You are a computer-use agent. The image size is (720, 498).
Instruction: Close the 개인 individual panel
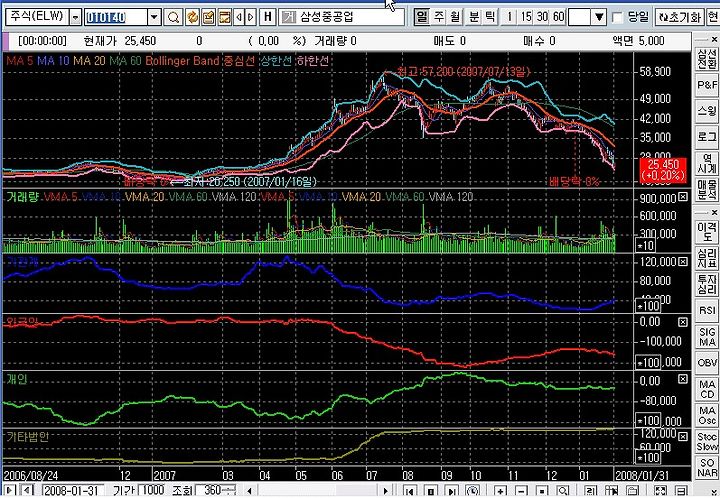point(683,379)
